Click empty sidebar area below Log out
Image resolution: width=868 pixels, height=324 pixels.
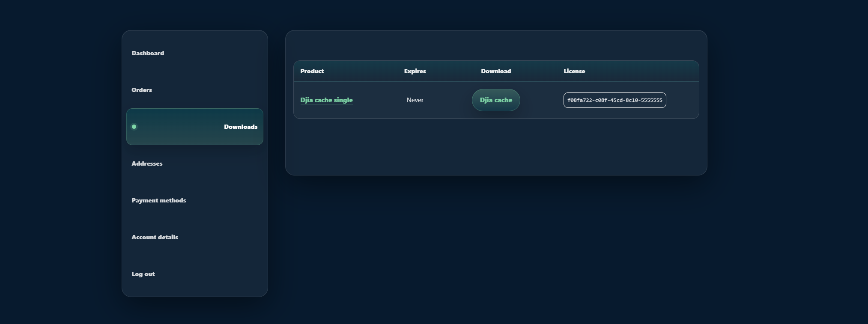click(195, 288)
